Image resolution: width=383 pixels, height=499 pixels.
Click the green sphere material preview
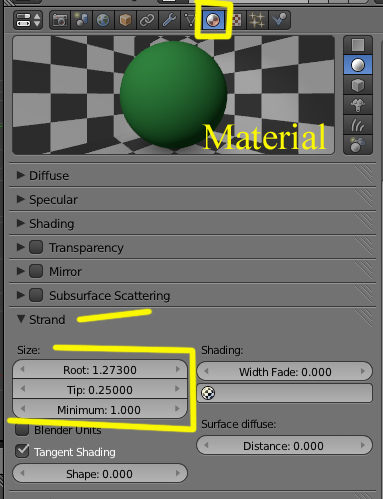coord(173,95)
